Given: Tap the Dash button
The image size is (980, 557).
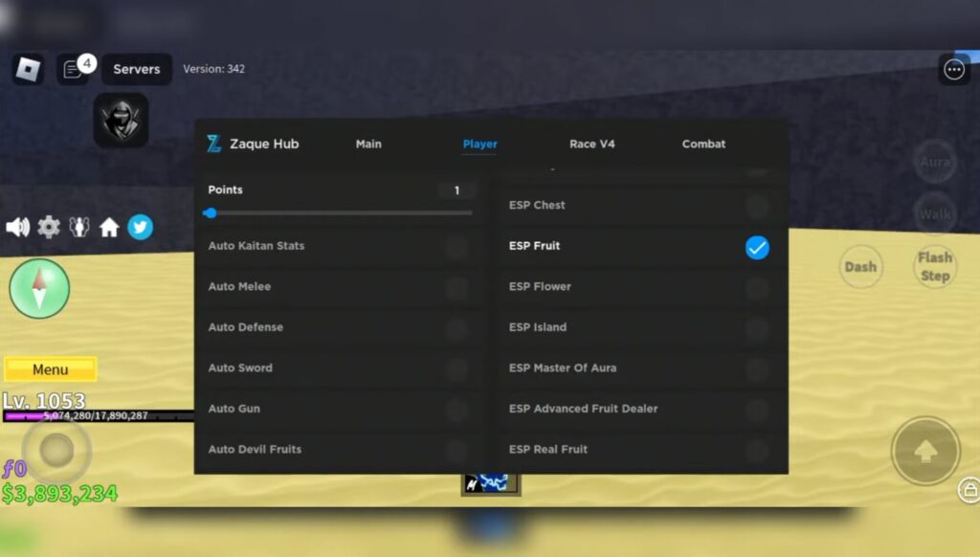Looking at the screenshot, I should coord(860,267).
